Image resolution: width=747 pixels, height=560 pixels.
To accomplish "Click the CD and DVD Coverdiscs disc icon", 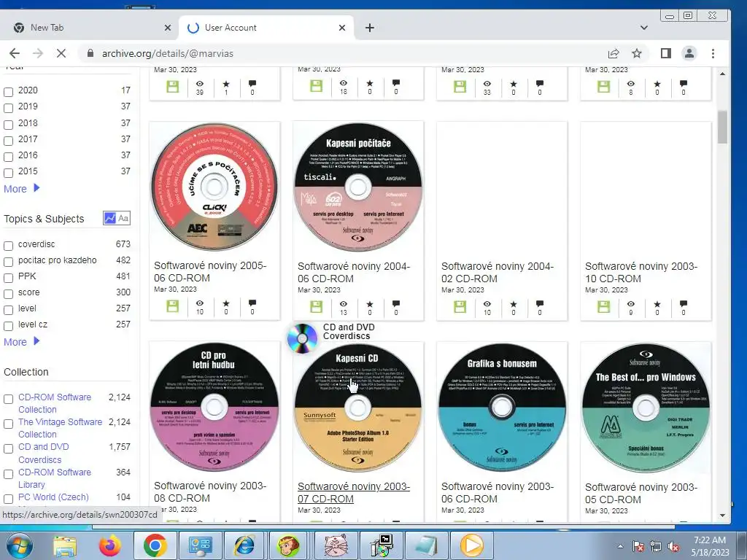I will point(302,338).
